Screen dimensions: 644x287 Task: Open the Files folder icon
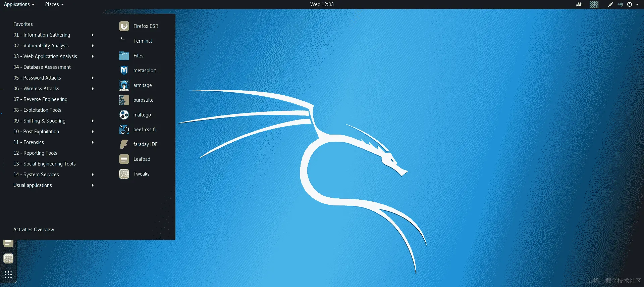pyautogui.click(x=124, y=56)
